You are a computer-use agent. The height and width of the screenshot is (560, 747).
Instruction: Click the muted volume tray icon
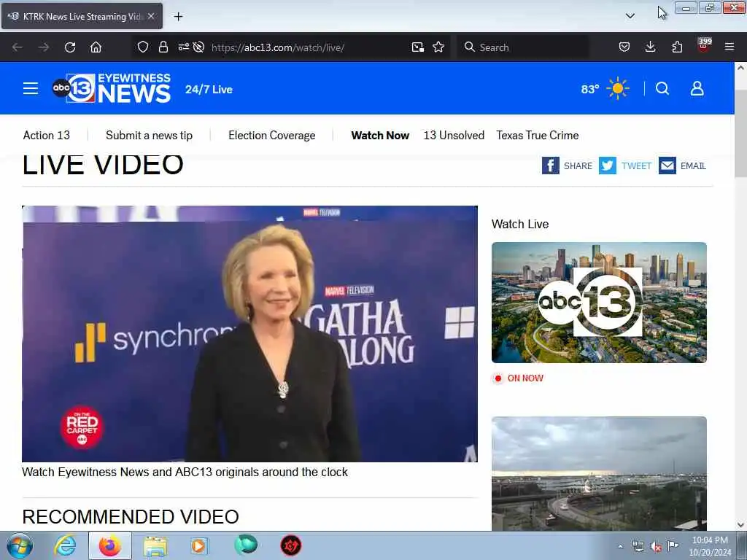(656, 546)
